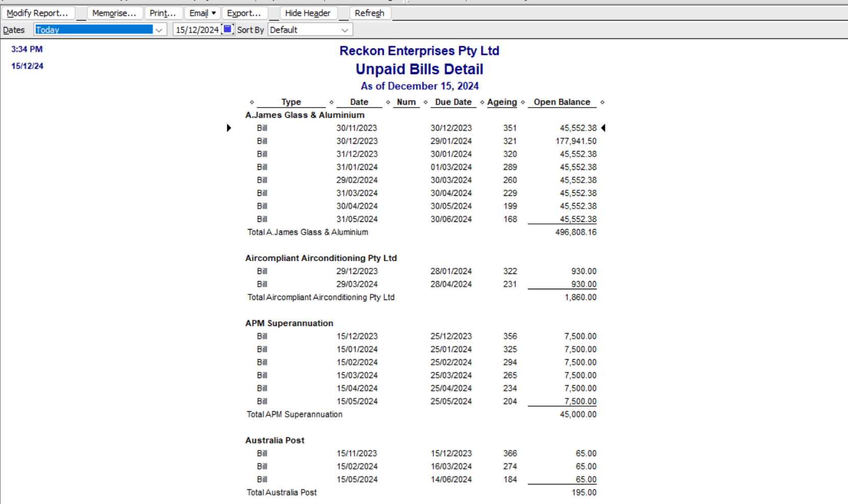Click the column resize diamond before Type

(x=252, y=102)
